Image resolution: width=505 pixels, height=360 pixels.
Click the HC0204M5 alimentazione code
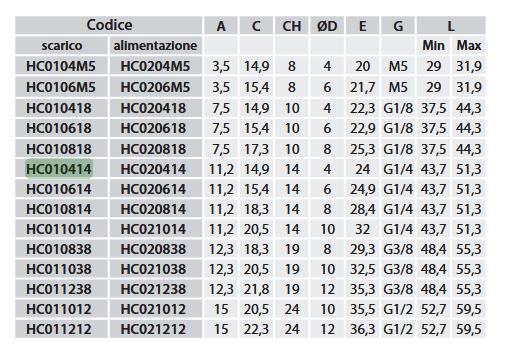[155, 66]
